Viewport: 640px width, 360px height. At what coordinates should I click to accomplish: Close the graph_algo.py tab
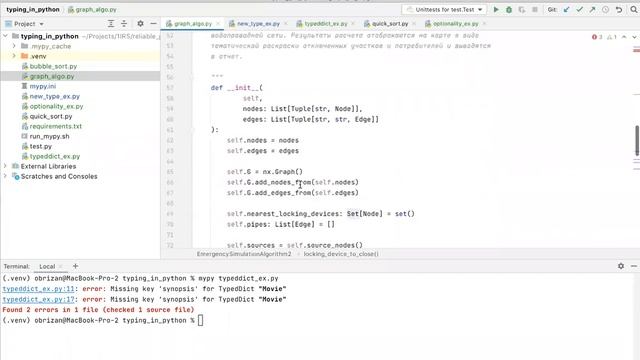[218, 24]
